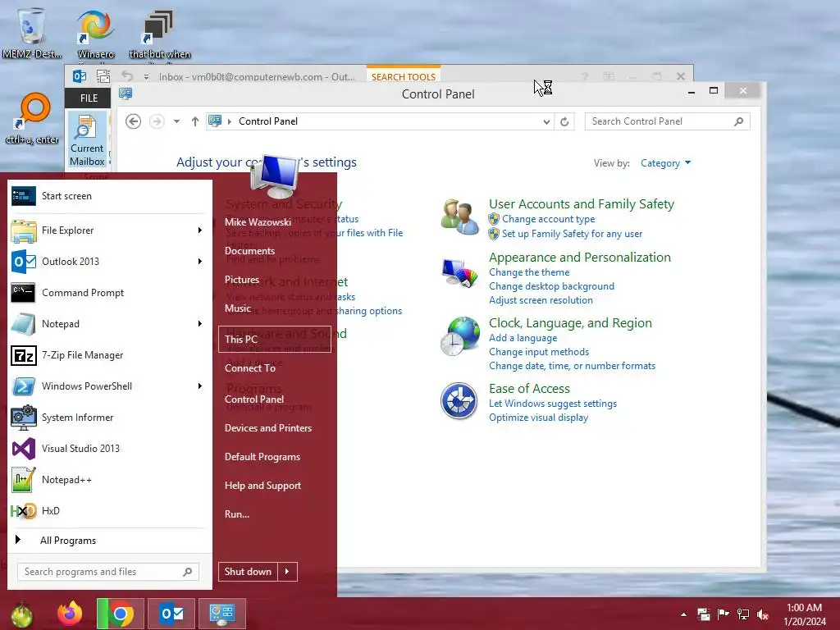The width and height of the screenshot is (840, 630).
Task: Open Run... dialog from Start menu
Action: point(237,514)
